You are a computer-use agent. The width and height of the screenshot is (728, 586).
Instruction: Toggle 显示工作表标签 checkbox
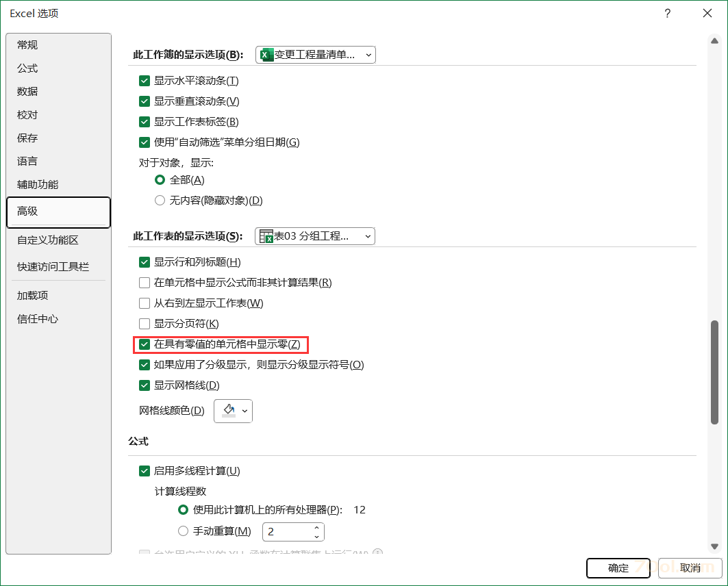click(x=145, y=122)
